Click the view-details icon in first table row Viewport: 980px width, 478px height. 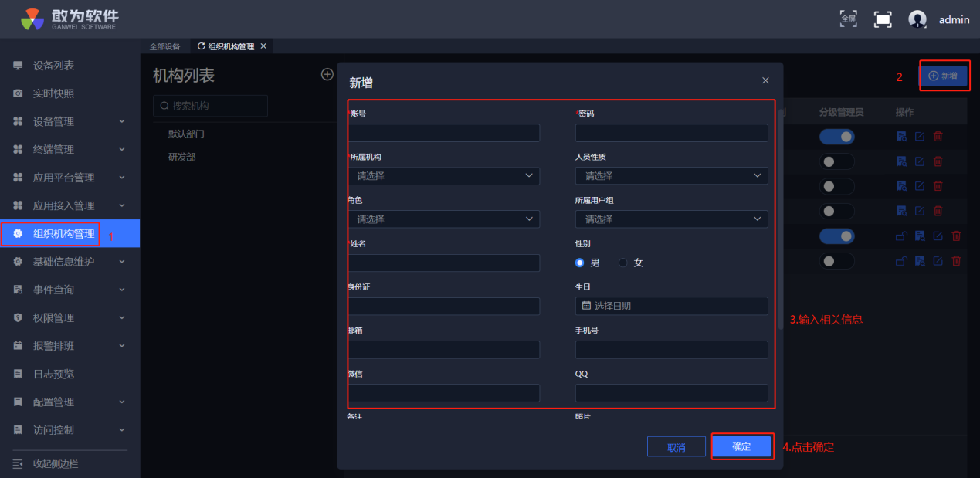click(x=901, y=137)
